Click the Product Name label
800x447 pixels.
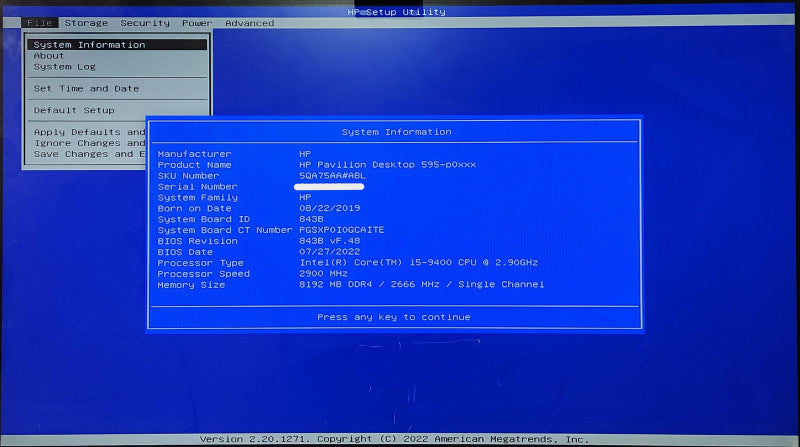point(194,165)
